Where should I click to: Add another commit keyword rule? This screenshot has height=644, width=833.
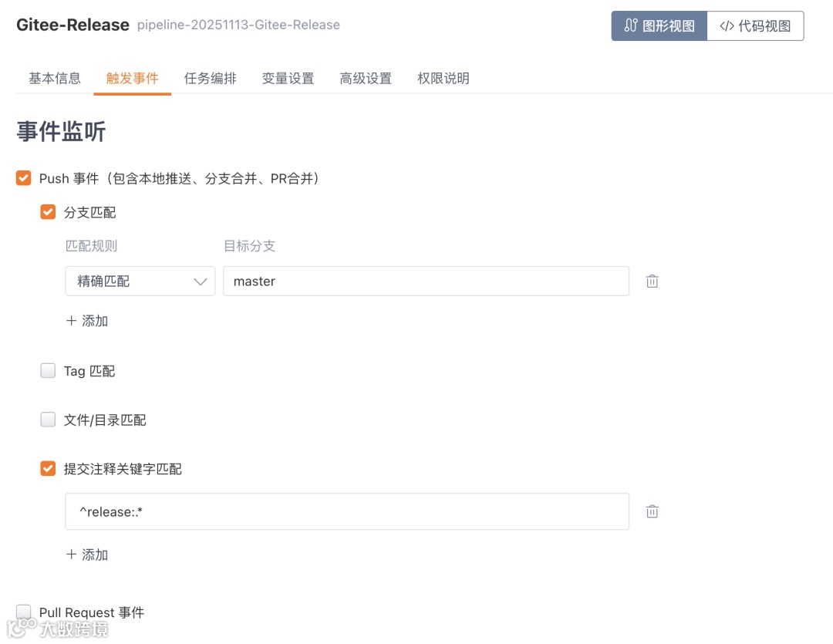(x=86, y=555)
